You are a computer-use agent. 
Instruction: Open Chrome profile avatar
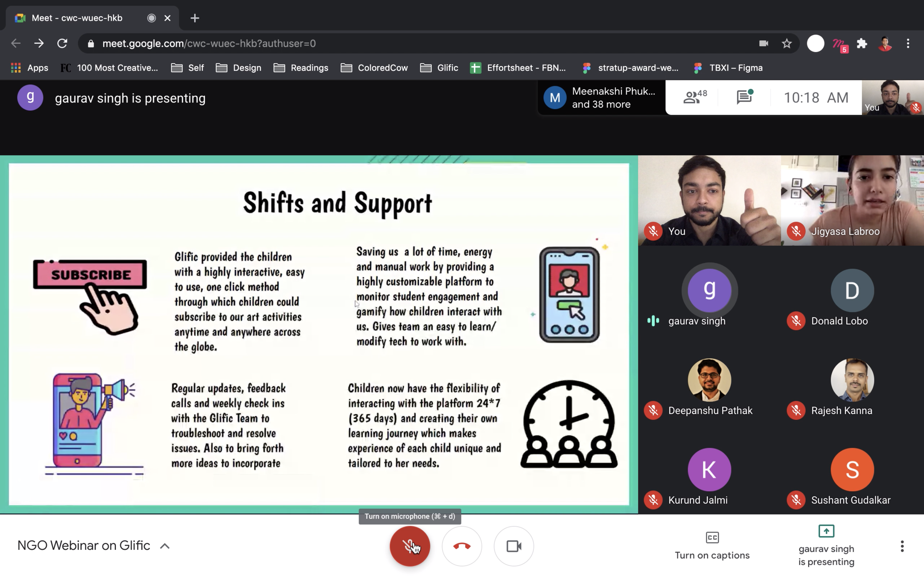coord(885,43)
